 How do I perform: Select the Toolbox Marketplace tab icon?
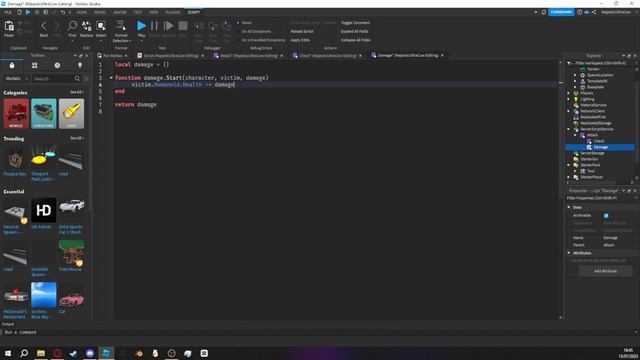pos(12,65)
